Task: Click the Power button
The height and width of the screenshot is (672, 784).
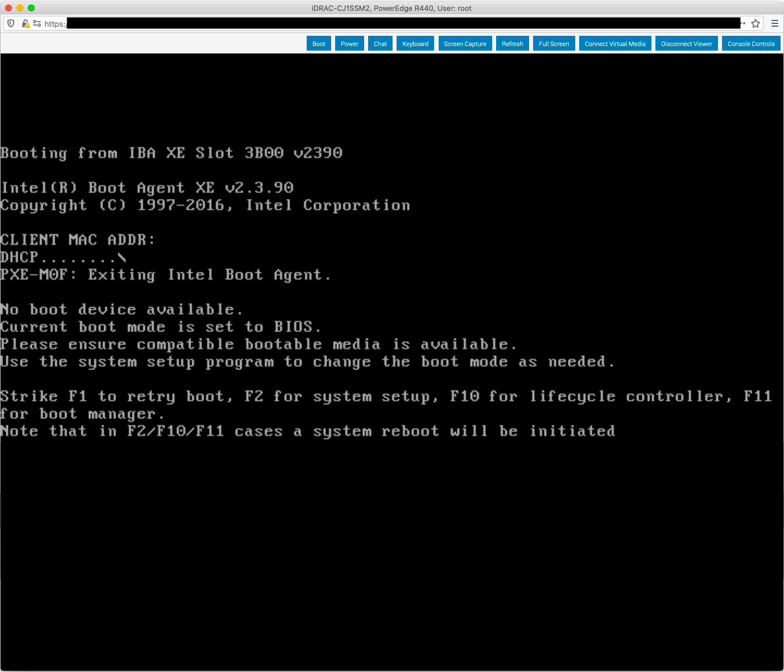Action: click(x=349, y=44)
